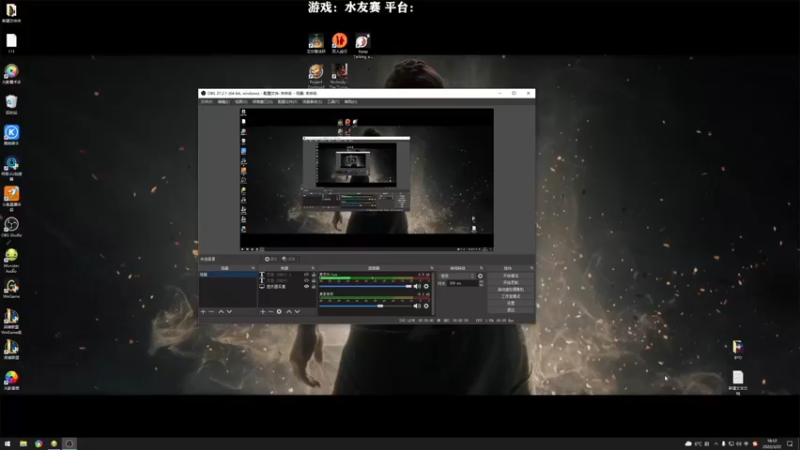This screenshot has width=800, height=450.
Task: Open the 滤镜 filters button above Sources
Action: pyautogui.click(x=288, y=259)
